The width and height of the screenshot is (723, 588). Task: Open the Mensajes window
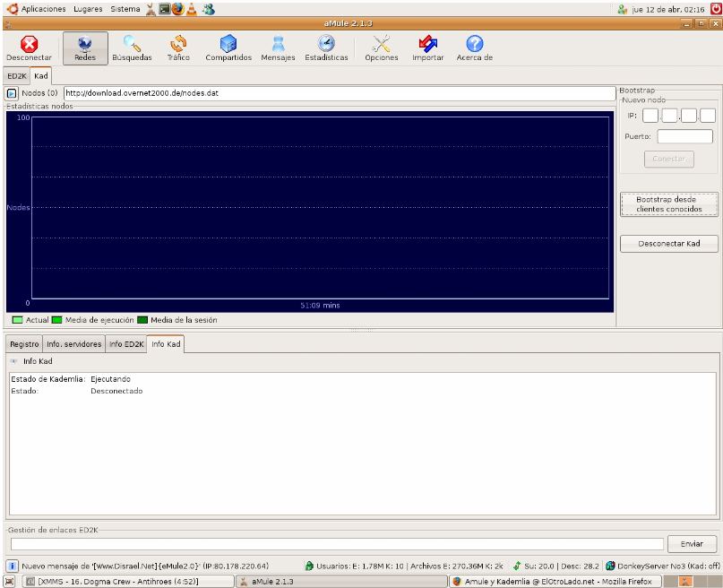(278, 48)
